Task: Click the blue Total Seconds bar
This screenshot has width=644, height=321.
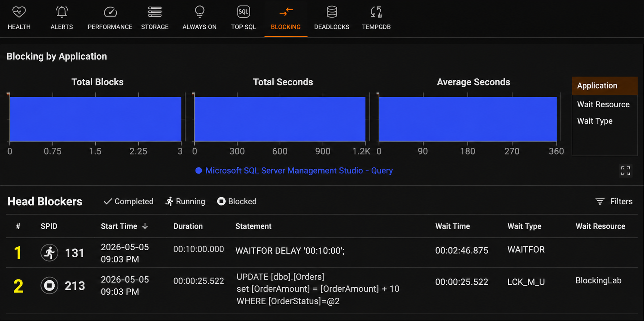Action: coord(280,119)
